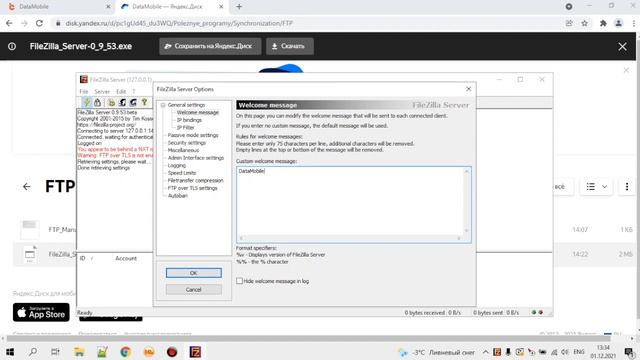Click Сохранить на Яндекс.Диск button
640x360 pixels.
pos(210,46)
